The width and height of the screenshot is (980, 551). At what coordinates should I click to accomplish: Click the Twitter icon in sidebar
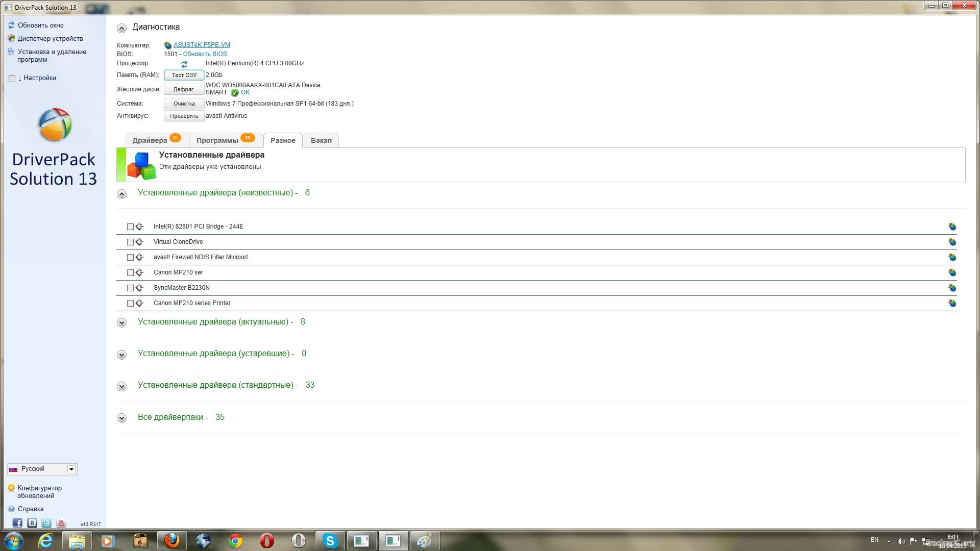point(46,523)
